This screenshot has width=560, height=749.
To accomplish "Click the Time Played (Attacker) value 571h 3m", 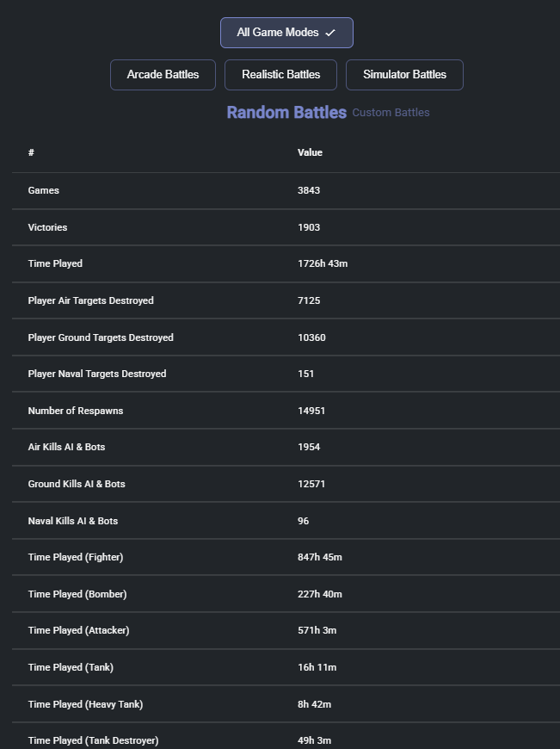I will click(317, 630).
